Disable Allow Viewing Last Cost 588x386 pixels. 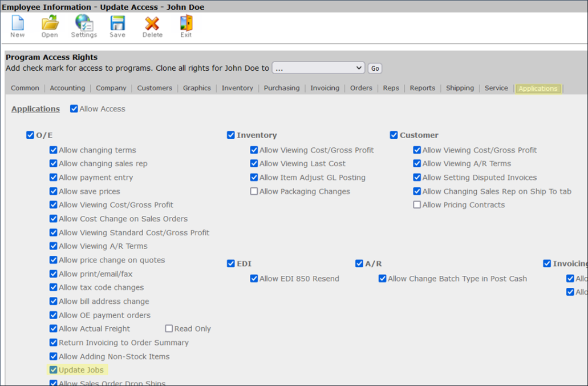[x=254, y=163]
